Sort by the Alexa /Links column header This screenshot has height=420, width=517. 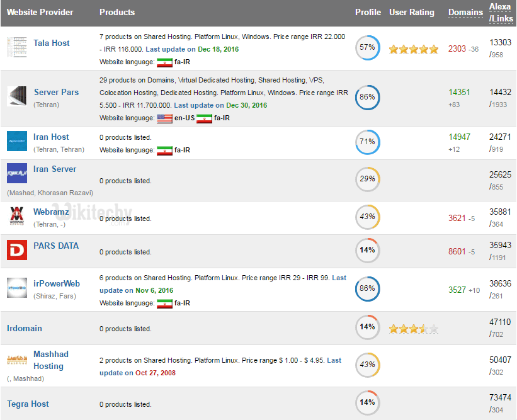pyautogui.click(x=500, y=13)
